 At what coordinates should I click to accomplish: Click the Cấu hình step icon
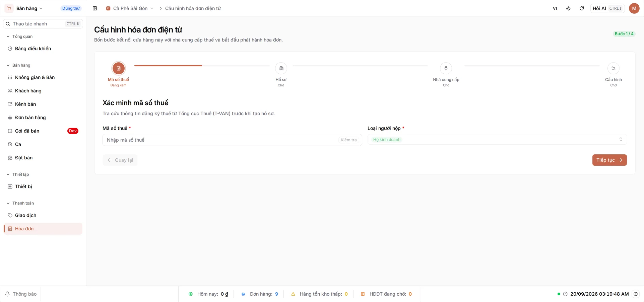pos(613,68)
